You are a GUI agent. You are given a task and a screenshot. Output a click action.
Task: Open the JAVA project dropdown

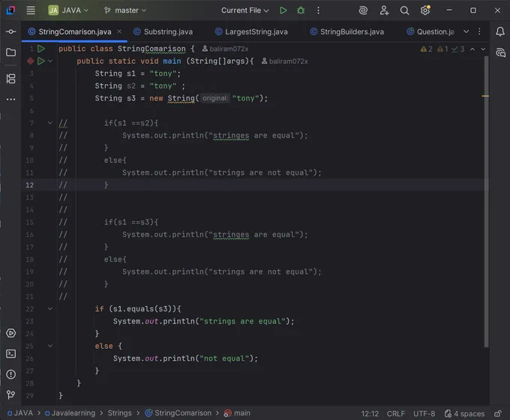click(68, 10)
